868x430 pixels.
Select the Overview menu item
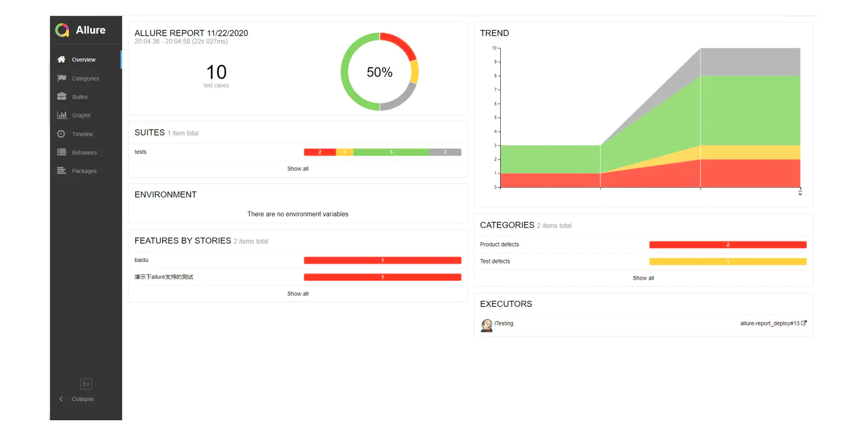86,60
